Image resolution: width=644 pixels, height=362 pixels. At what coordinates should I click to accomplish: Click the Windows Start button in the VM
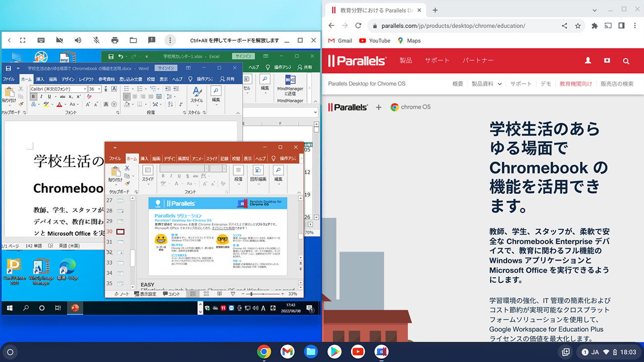point(9,308)
